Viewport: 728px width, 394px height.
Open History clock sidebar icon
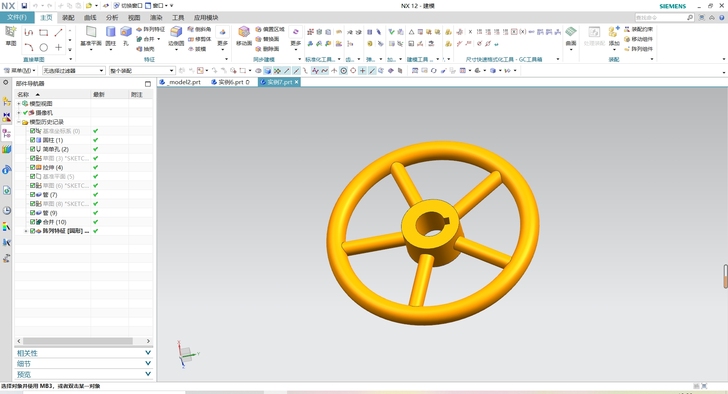(6, 210)
